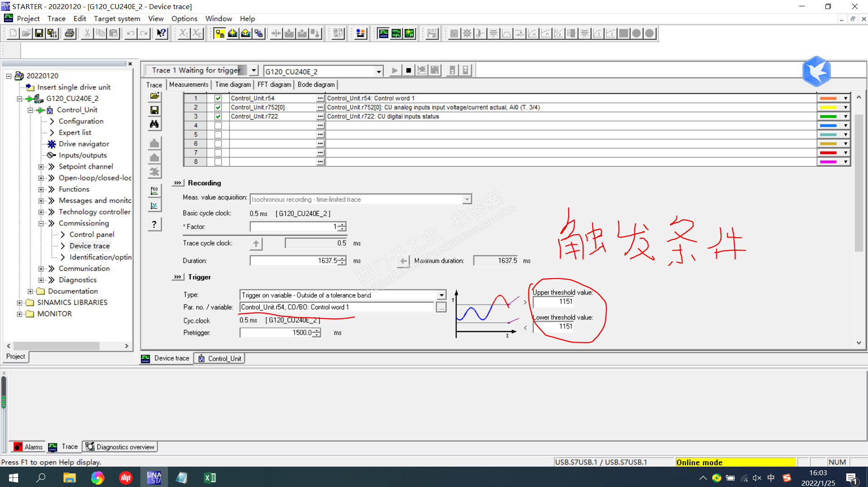Enable the checkbox for trace row 7

[x=218, y=153]
